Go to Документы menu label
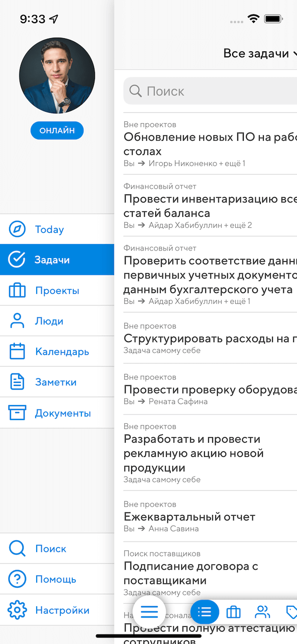The width and height of the screenshot is (297, 644). [x=63, y=413]
